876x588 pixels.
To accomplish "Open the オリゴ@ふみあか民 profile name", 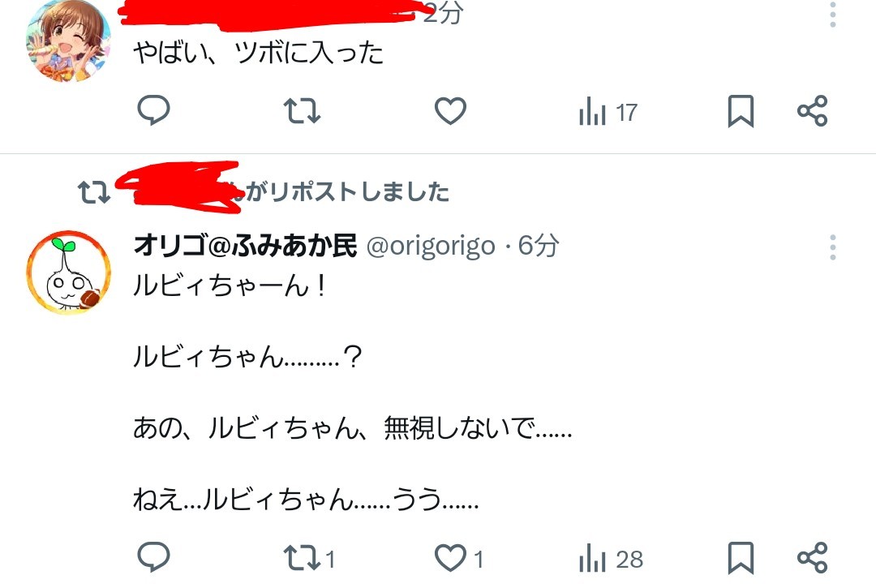I will pos(245,245).
